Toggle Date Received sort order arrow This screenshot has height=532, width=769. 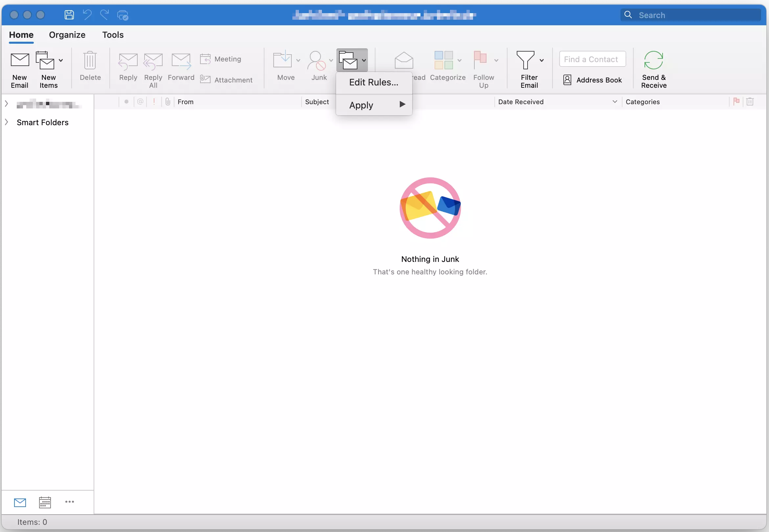[615, 102]
